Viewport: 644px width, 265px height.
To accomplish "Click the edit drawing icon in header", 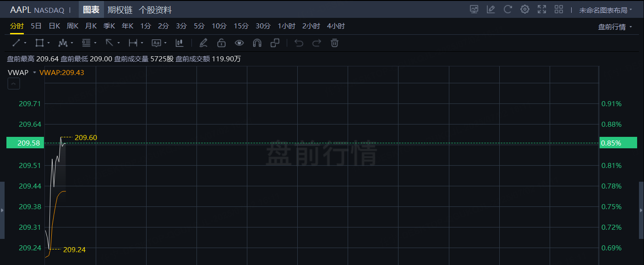I will pos(491,9).
